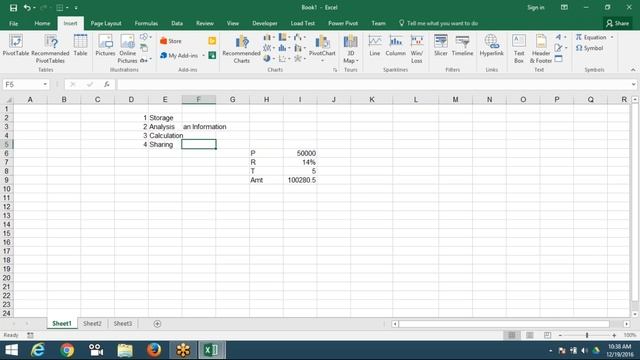640x360 pixels.
Task: Insert a Symbol
Action: pyautogui.click(x=589, y=48)
